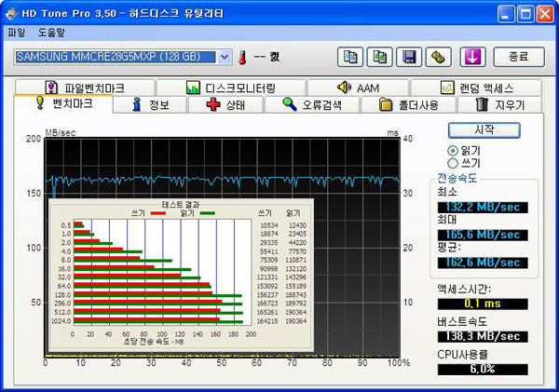This screenshot has width=559, height=392.
Task: Click the blue info icon on 정보 tab
Action: click(x=137, y=105)
